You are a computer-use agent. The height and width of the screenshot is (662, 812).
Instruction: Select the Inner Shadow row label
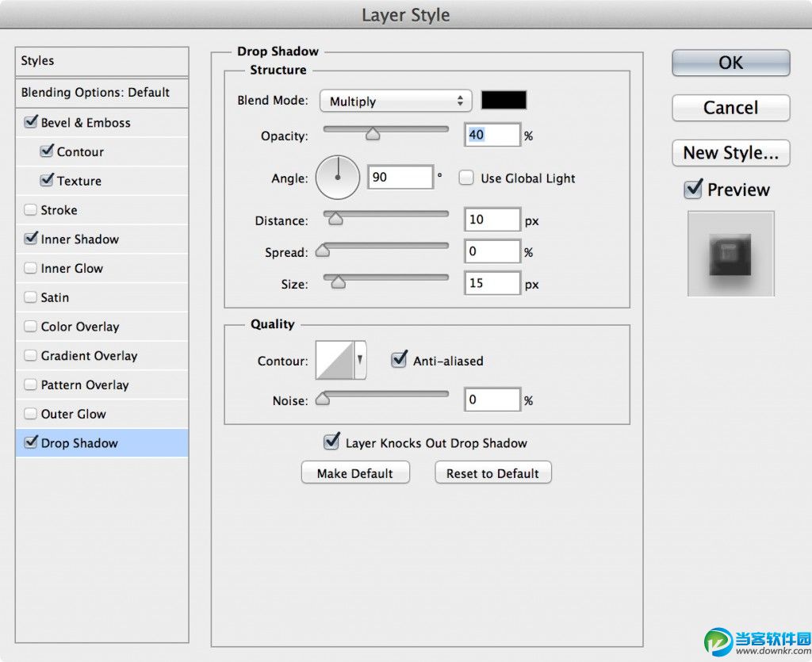pos(80,239)
